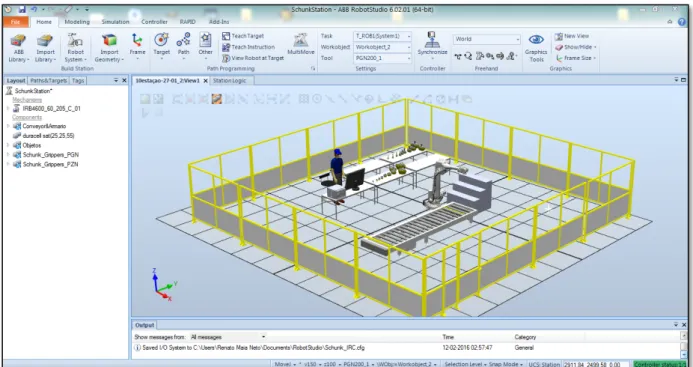Click New View in Graphics group
Screen dimensions: 693x367
pos(572,36)
